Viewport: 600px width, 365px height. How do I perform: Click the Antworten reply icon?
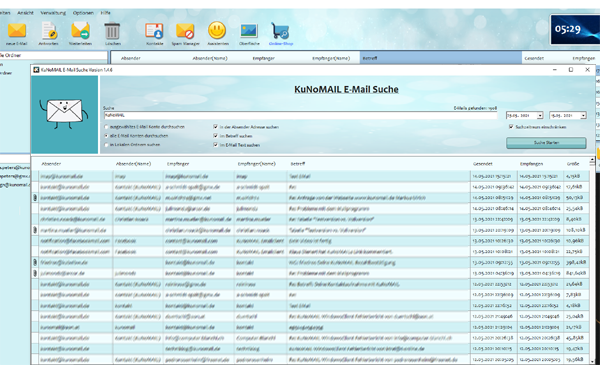click(x=49, y=31)
